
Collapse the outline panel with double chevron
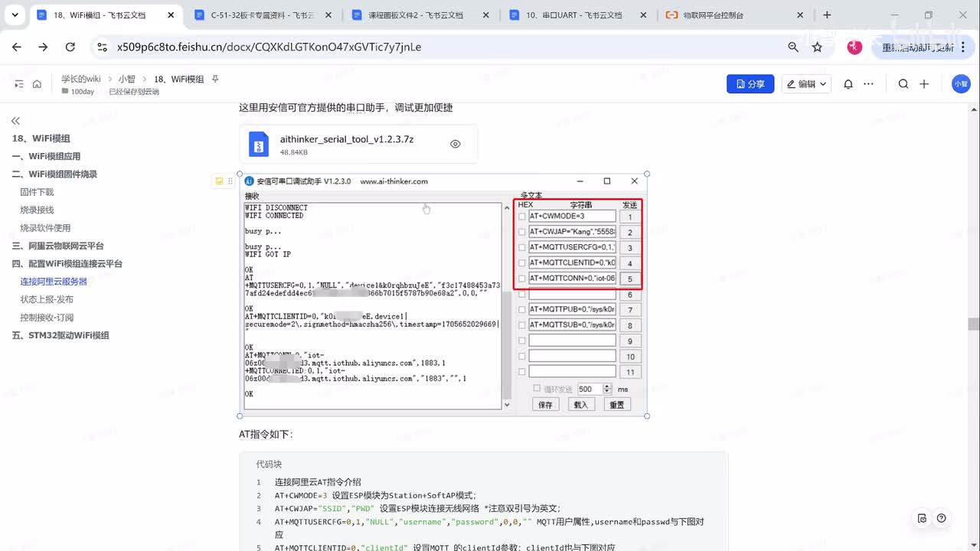click(15, 121)
